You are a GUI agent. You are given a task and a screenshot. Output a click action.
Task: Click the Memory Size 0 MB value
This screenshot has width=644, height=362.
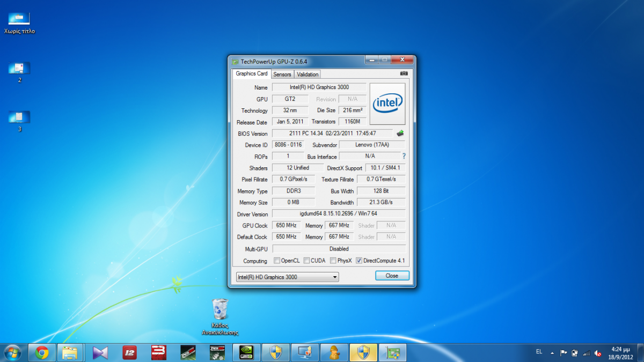(294, 202)
